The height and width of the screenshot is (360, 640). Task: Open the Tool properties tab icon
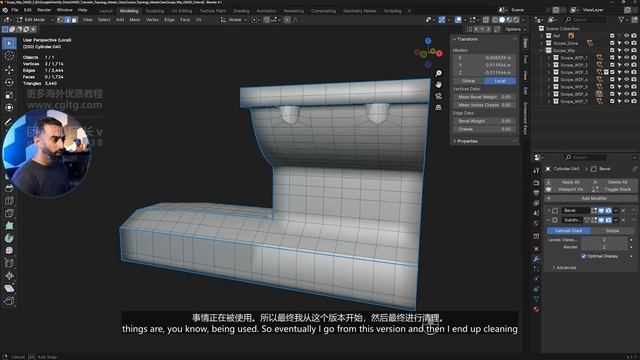point(536,171)
